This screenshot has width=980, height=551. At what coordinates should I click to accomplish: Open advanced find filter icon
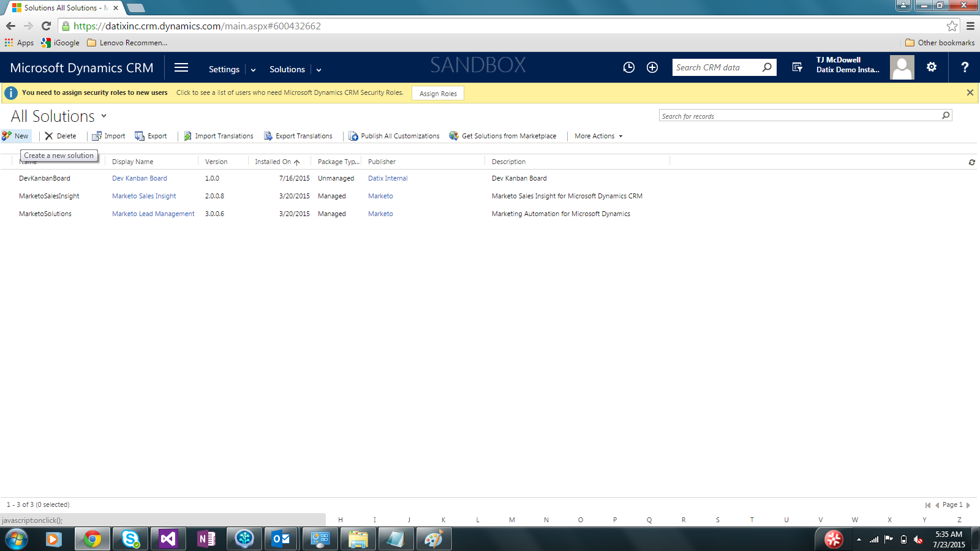(797, 67)
